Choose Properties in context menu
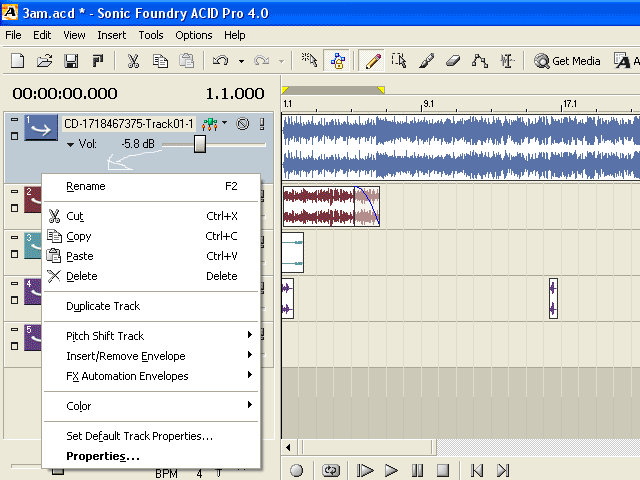The width and height of the screenshot is (640, 480). (x=151, y=456)
